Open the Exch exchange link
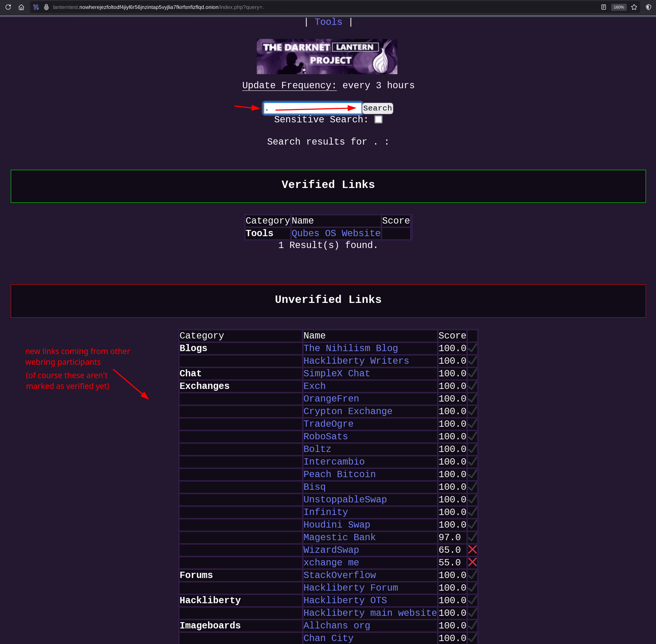Screen dimensions: 656x644 point(314,386)
